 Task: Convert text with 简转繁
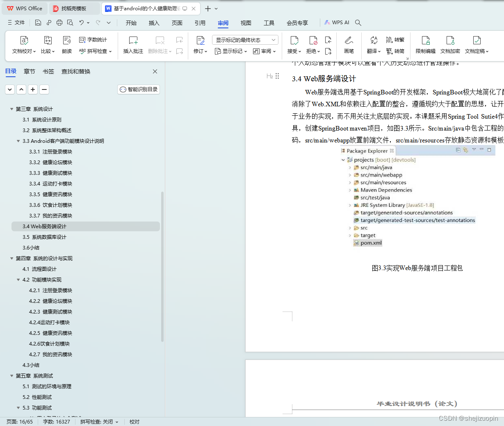[396, 39]
